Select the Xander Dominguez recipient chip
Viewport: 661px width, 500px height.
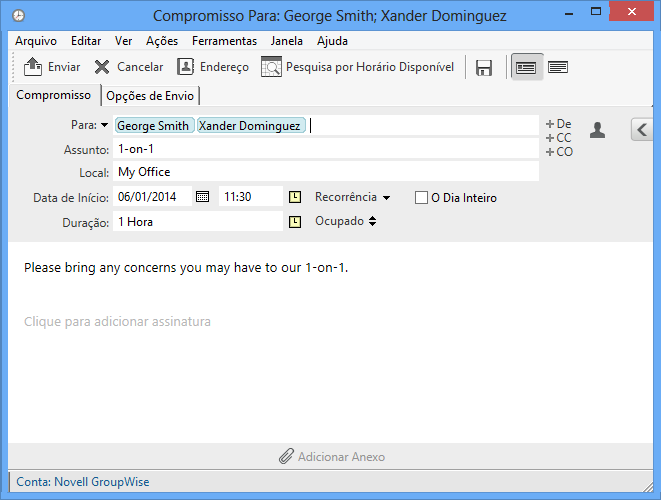point(251,125)
